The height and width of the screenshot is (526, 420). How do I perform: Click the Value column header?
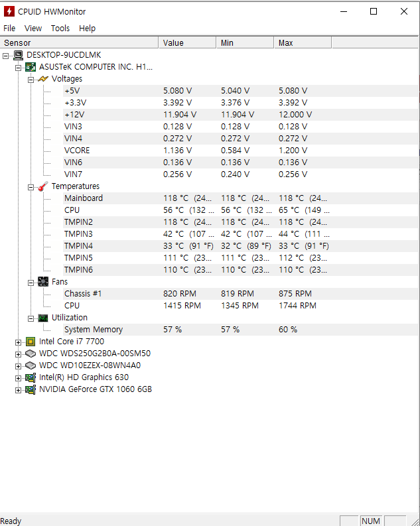point(187,43)
